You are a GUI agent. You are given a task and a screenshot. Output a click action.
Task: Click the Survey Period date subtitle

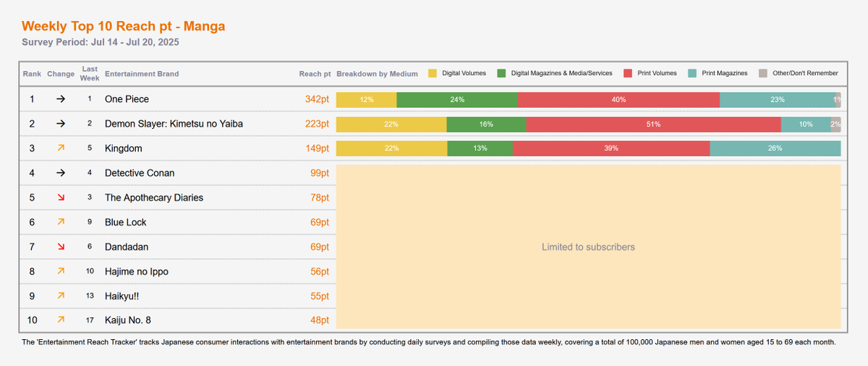[x=101, y=43]
